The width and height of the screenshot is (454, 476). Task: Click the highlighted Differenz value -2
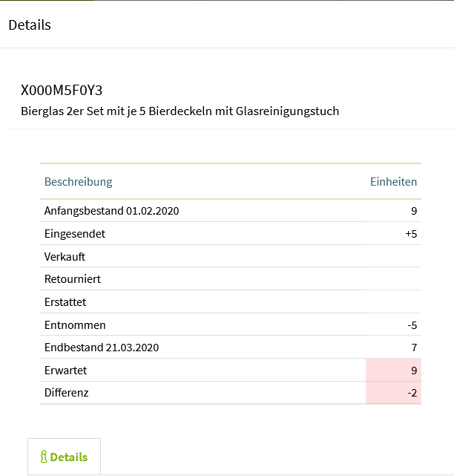point(393,393)
